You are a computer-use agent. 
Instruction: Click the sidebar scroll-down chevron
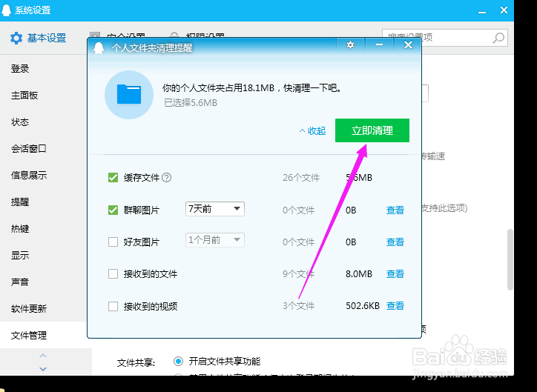(43, 369)
